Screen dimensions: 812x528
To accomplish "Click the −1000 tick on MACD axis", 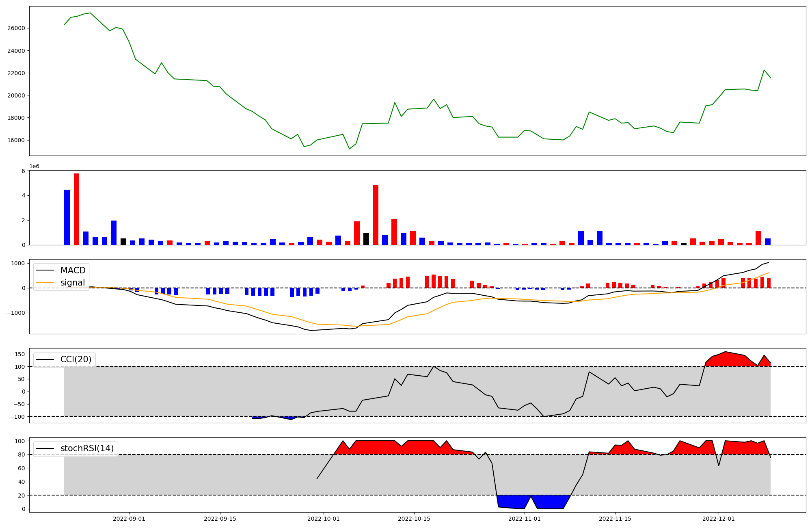I will (x=15, y=313).
